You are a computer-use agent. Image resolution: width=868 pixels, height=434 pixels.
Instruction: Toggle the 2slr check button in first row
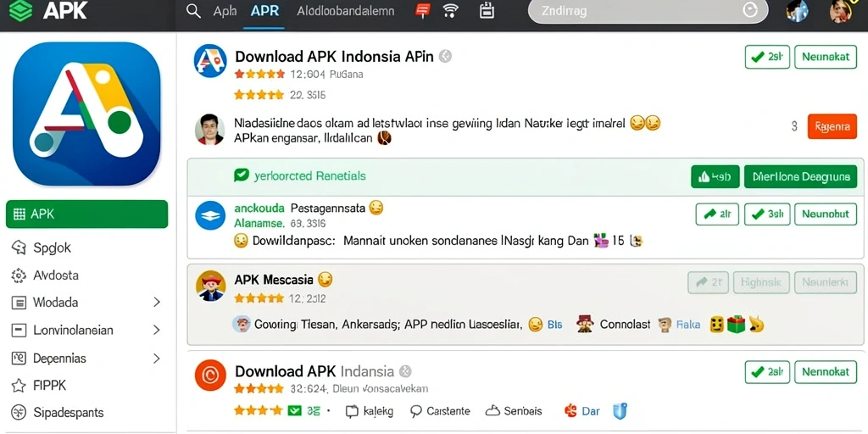tap(767, 57)
